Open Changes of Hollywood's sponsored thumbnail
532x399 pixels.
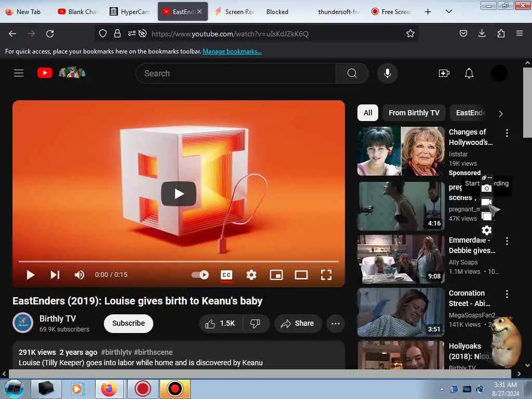401,151
